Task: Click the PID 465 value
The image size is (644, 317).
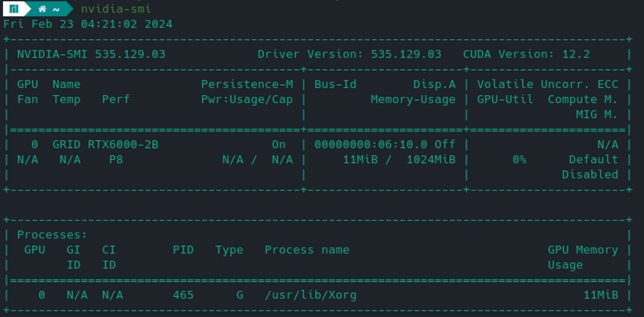Action: pos(184,294)
